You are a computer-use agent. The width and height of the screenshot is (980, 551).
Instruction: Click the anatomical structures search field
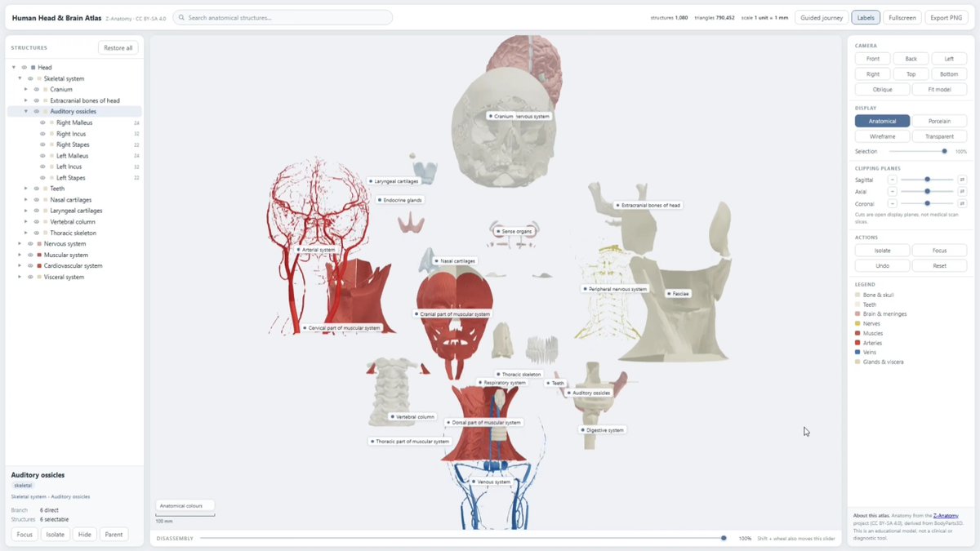[x=283, y=17]
